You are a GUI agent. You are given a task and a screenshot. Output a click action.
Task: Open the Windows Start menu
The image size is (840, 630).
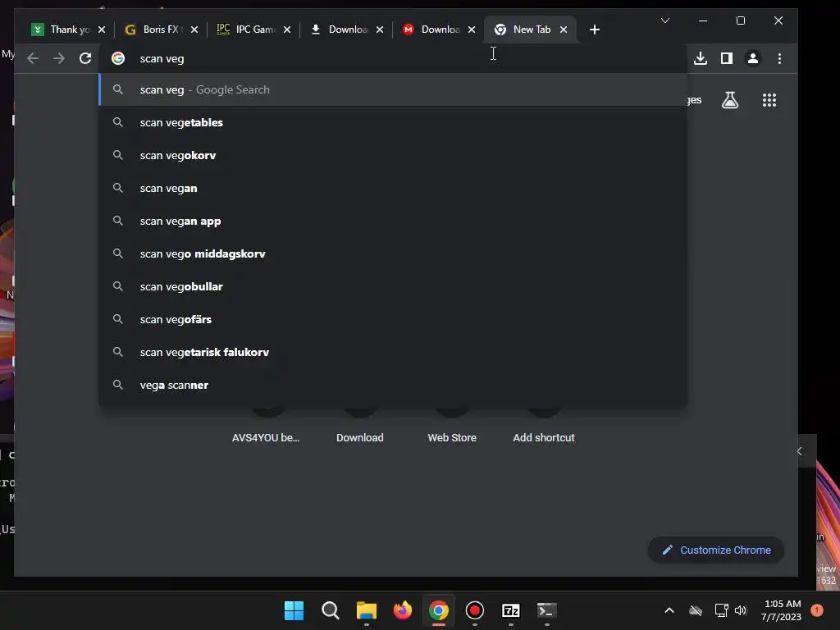(294, 610)
